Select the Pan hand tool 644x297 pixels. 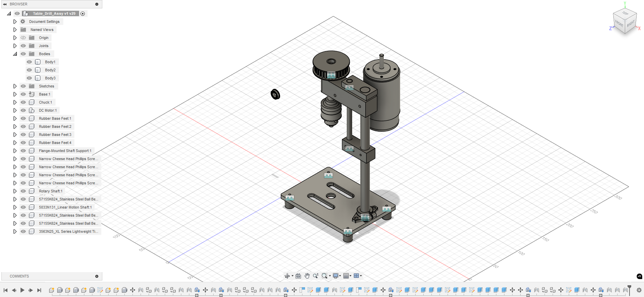[x=307, y=276]
